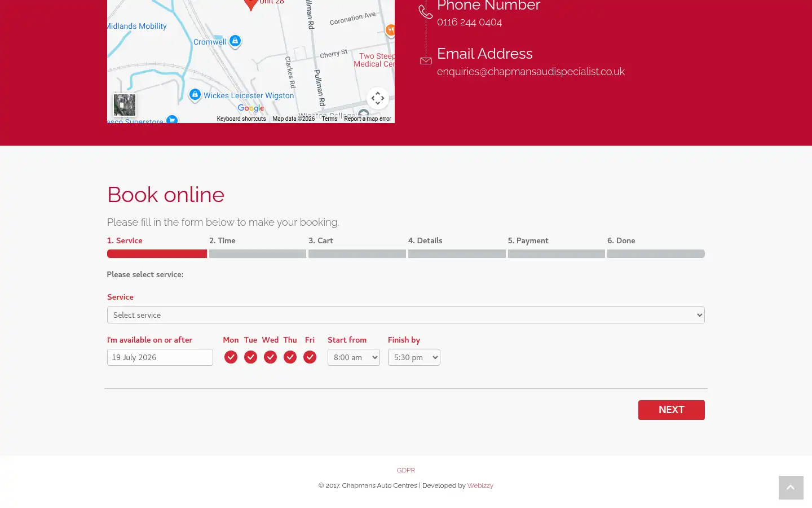Image resolution: width=812 pixels, height=508 pixels.
Task: Uncheck Wednesday availability
Action: [270, 357]
